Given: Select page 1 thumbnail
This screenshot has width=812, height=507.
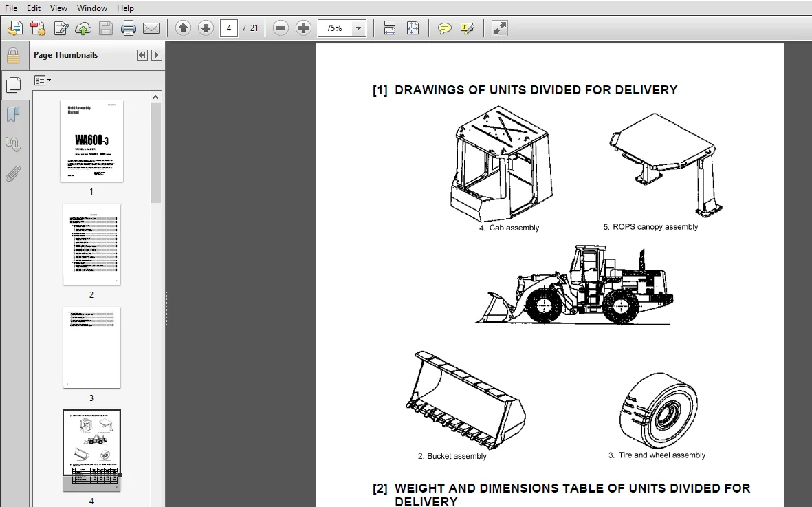Looking at the screenshot, I should (91, 141).
